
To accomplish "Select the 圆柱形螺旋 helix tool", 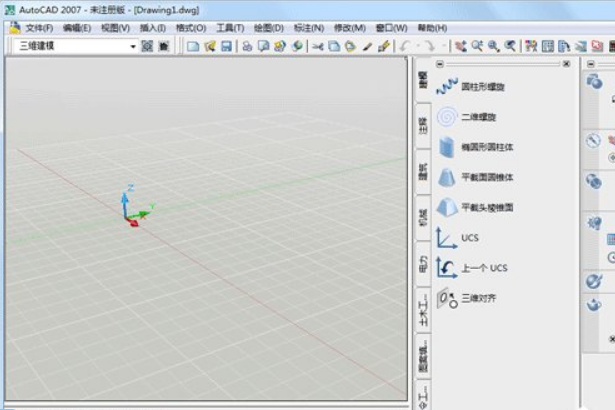I will click(x=471, y=86).
